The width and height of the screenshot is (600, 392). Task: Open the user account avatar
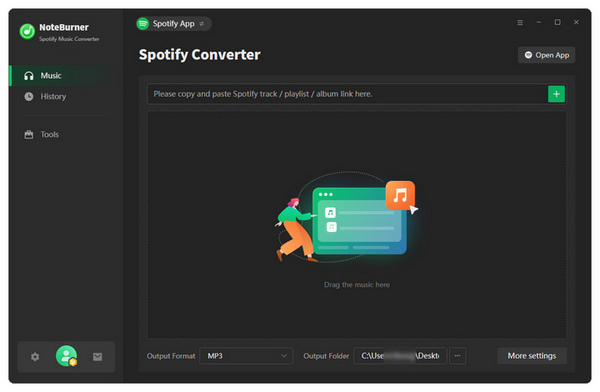tap(66, 356)
